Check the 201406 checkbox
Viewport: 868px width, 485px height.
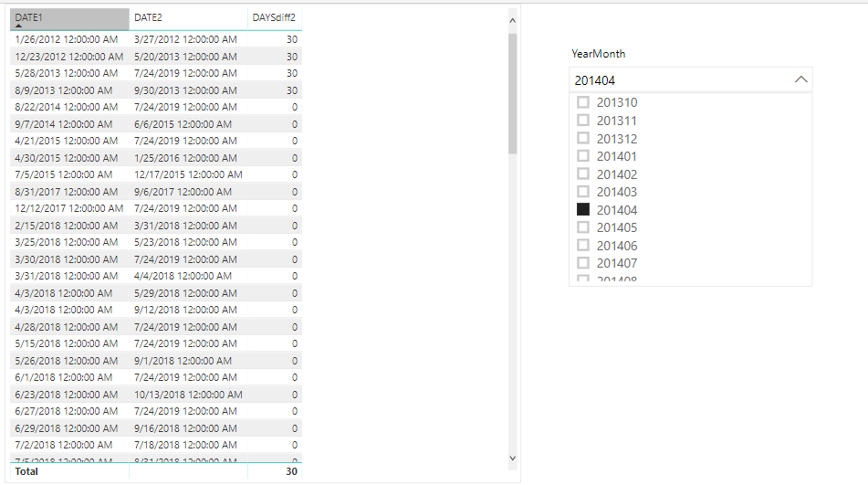[x=583, y=245]
